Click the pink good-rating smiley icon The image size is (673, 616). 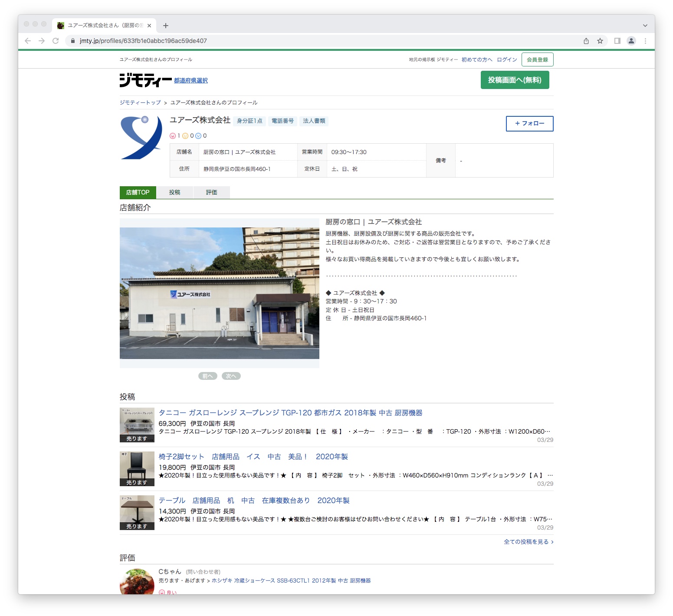pyautogui.click(x=172, y=136)
